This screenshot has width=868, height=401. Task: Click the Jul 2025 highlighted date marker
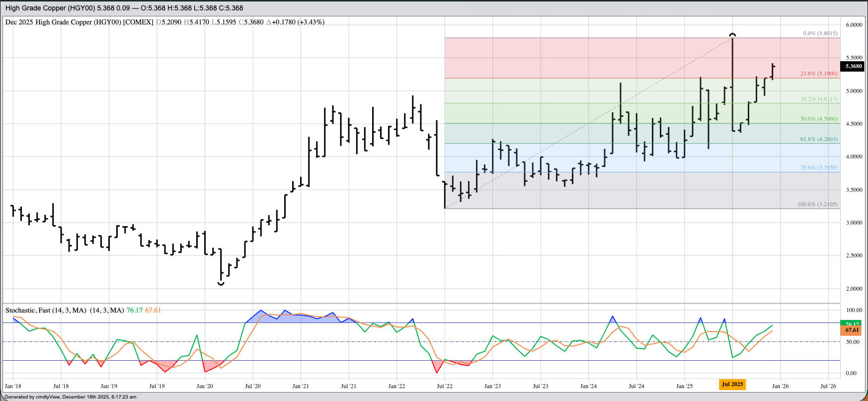tap(732, 384)
